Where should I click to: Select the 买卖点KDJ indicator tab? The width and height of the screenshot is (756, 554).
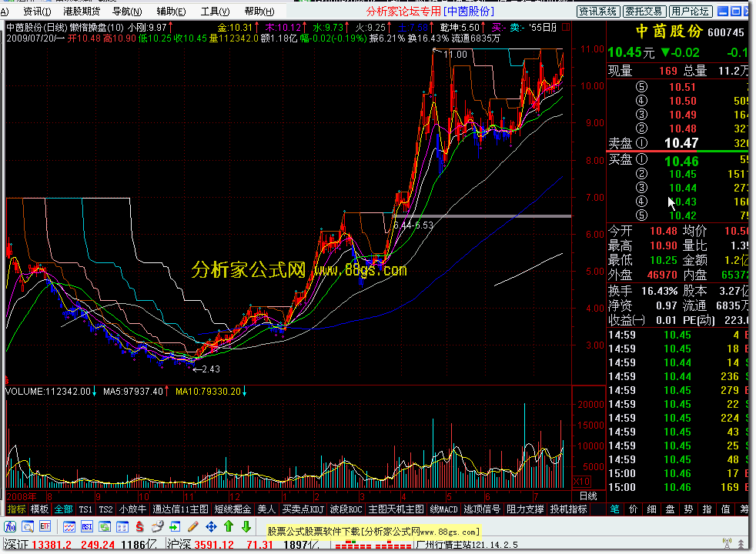[303, 509]
